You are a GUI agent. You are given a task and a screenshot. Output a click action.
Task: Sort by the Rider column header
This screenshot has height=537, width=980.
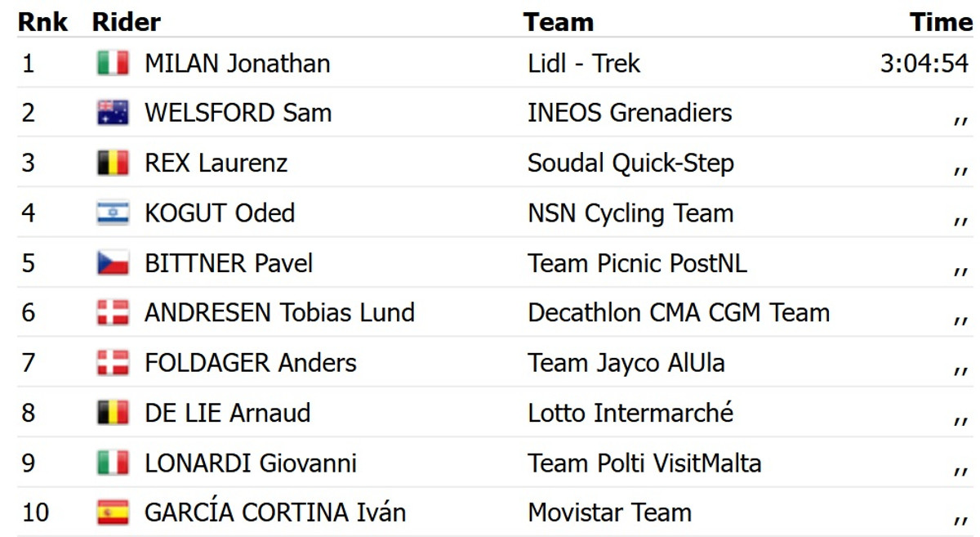click(x=127, y=22)
